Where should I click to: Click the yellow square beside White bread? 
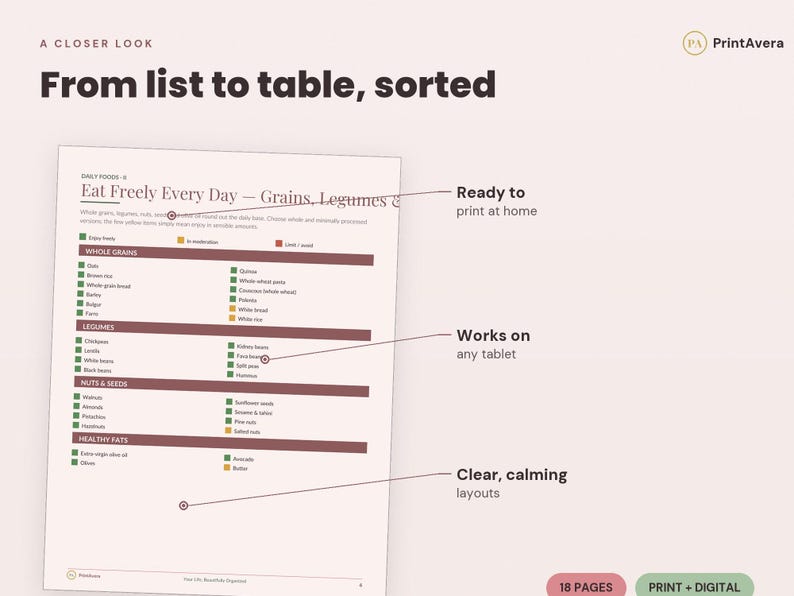pos(232,308)
